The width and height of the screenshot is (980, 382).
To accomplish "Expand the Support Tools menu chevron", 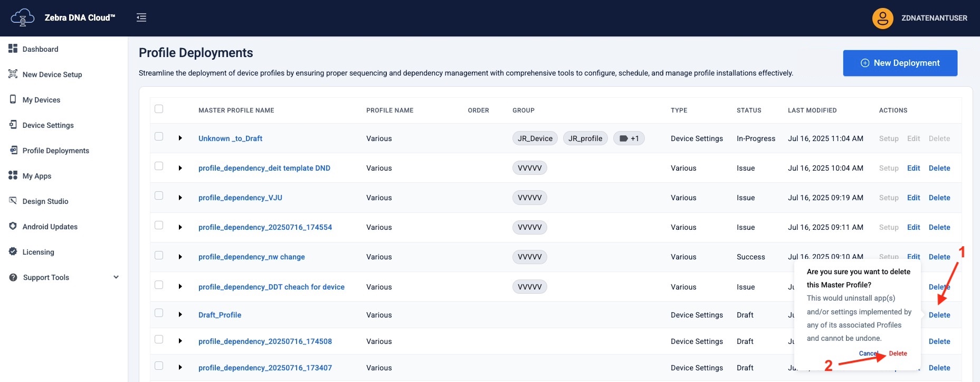I will [x=116, y=277].
